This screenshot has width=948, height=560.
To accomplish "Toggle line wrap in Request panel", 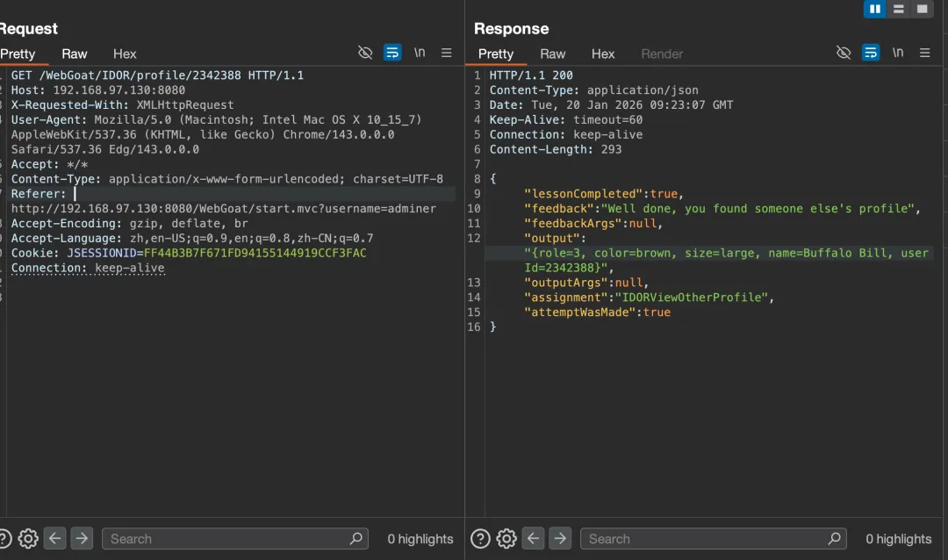I will pyautogui.click(x=392, y=53).
